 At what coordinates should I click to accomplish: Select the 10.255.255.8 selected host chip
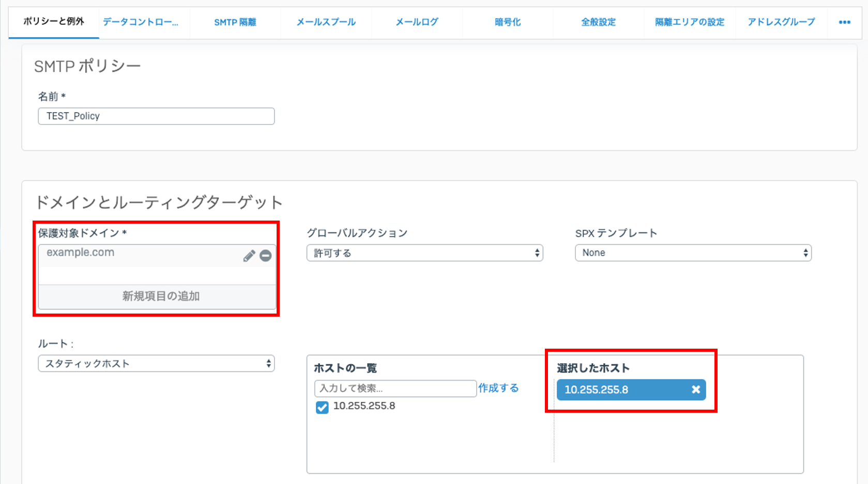[631, 390]
